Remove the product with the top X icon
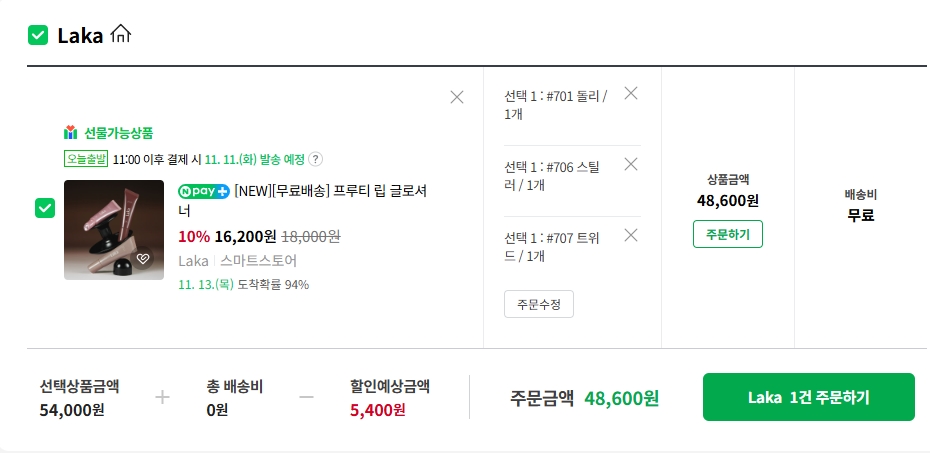 (x=457, y=97)
